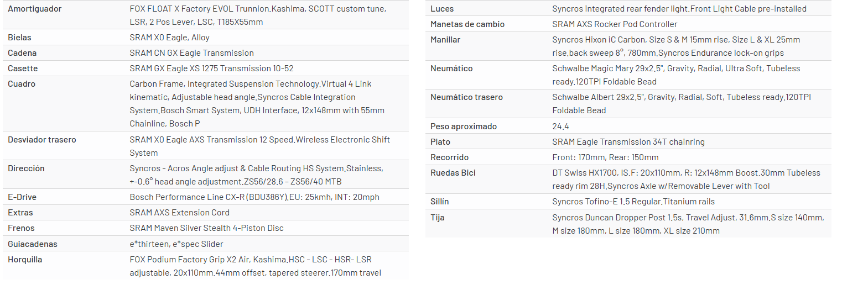Click the Dirección spec label
This screenshot has height=290, width=868.
coord(26,168)
